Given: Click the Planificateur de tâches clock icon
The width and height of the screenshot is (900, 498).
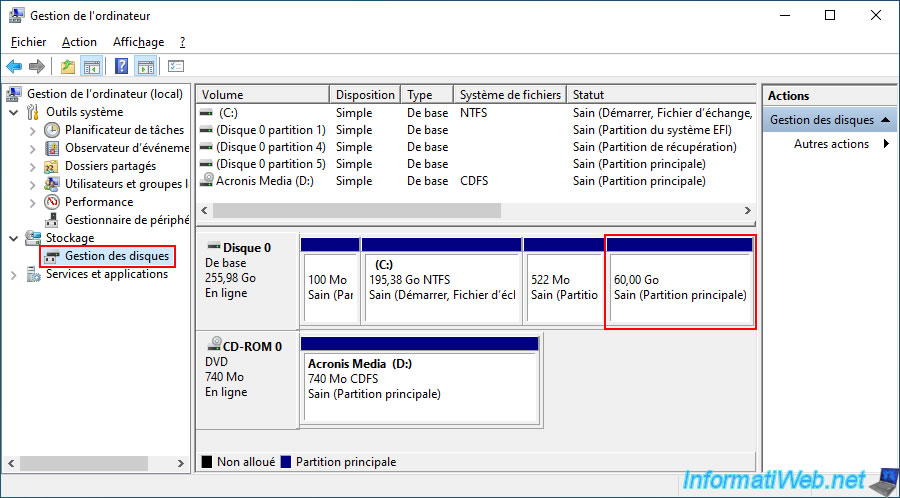Looking at the screenshot, I should click(x=52, y=130).
